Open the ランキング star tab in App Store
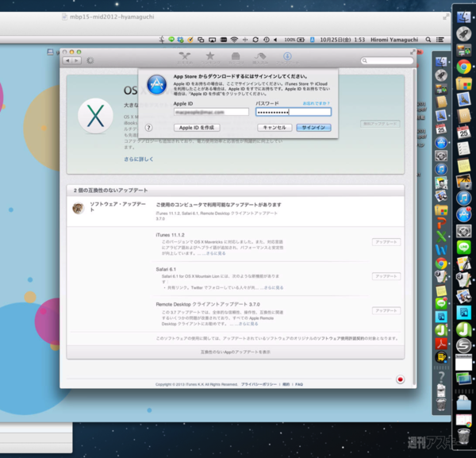This screenshot has height=458, width=476. click(210, 58)
